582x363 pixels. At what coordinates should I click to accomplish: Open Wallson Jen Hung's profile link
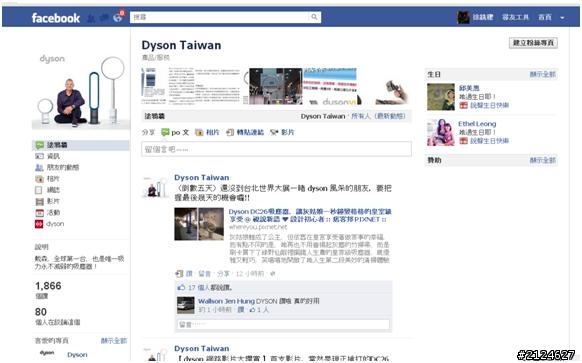[226, 301]
